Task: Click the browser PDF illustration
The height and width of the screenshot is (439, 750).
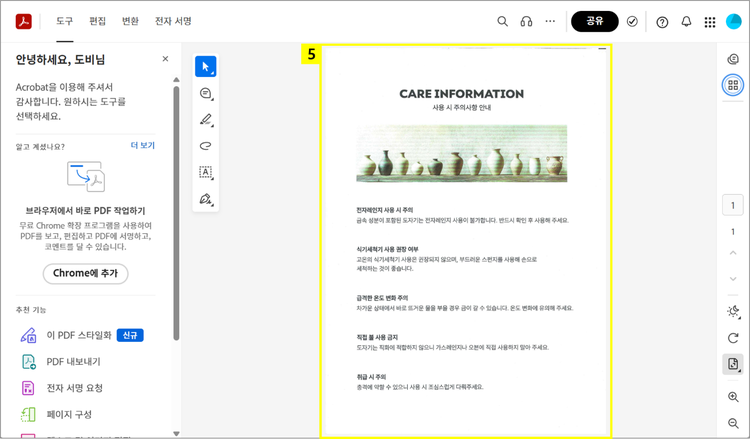Action: (86, 176)
